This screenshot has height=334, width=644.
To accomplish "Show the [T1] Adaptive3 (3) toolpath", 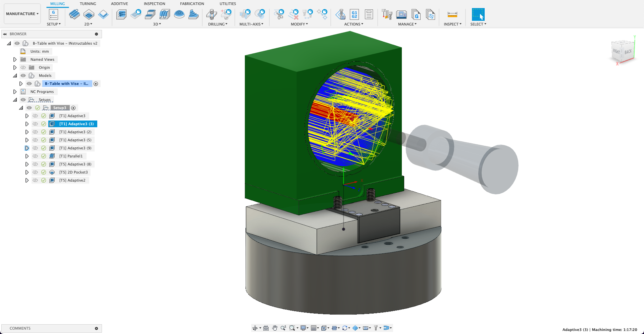I will [x=35, y=124].
